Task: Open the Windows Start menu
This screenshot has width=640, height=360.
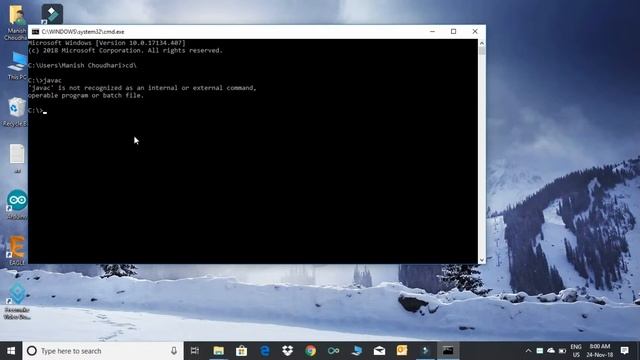Action: [11, 351]
